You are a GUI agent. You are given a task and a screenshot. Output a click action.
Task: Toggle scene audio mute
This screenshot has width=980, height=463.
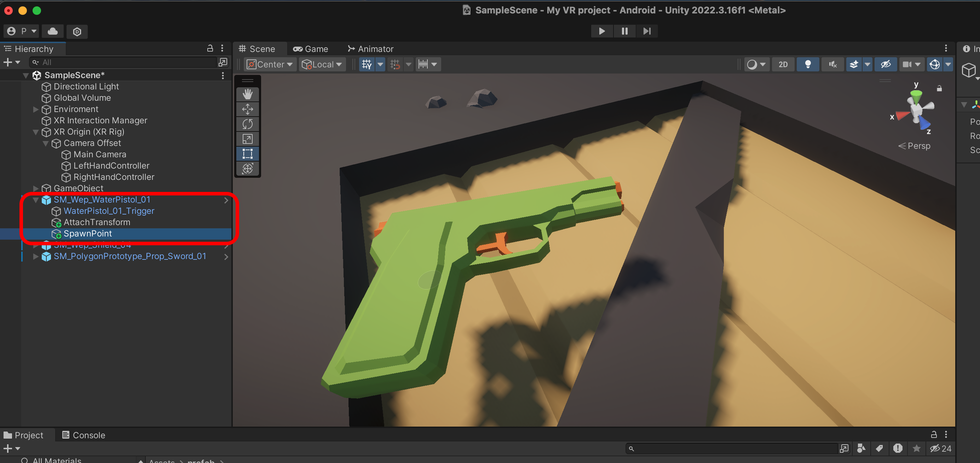(832, 64)
